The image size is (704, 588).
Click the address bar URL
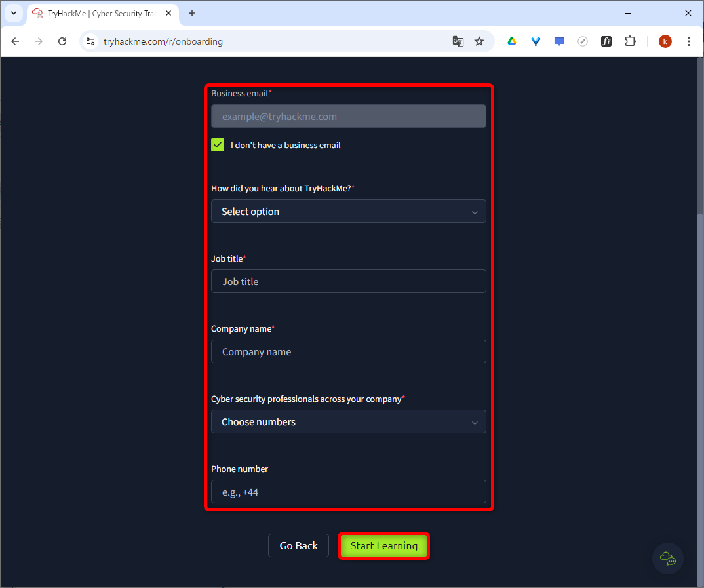pos(163,41)
